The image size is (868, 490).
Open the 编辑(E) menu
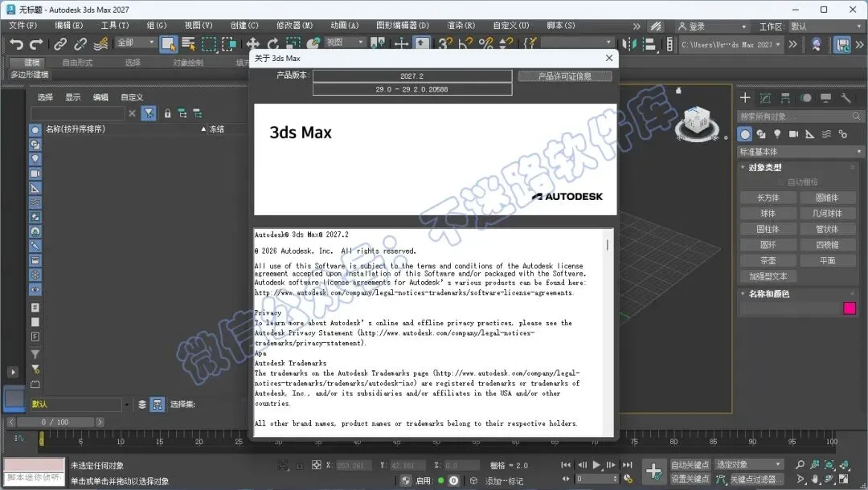68,26
